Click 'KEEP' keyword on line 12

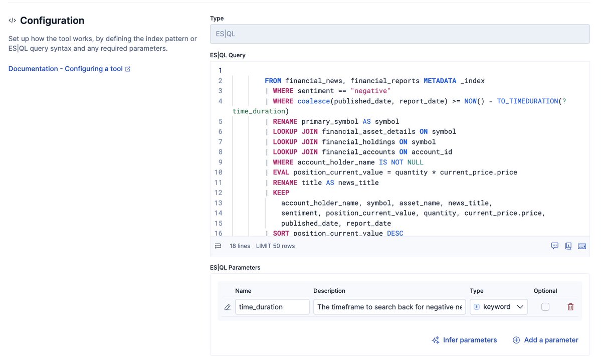[281, 193]
